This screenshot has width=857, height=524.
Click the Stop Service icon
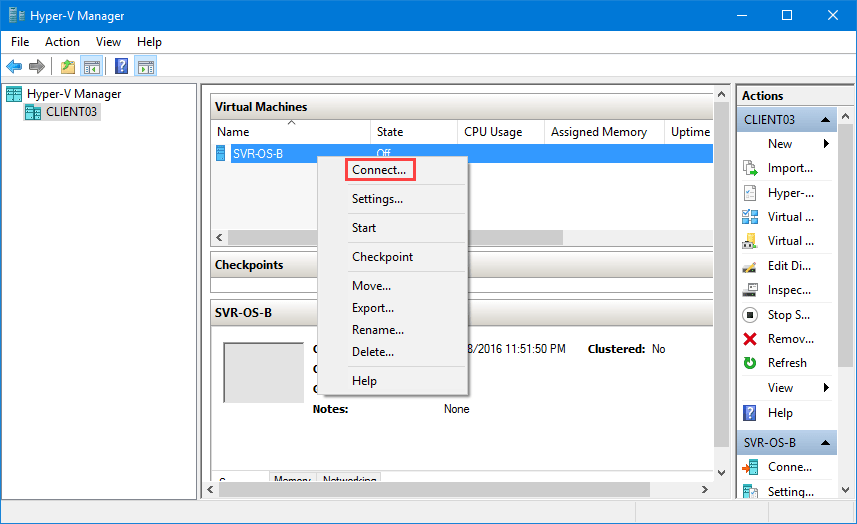[x=750, y=315]
